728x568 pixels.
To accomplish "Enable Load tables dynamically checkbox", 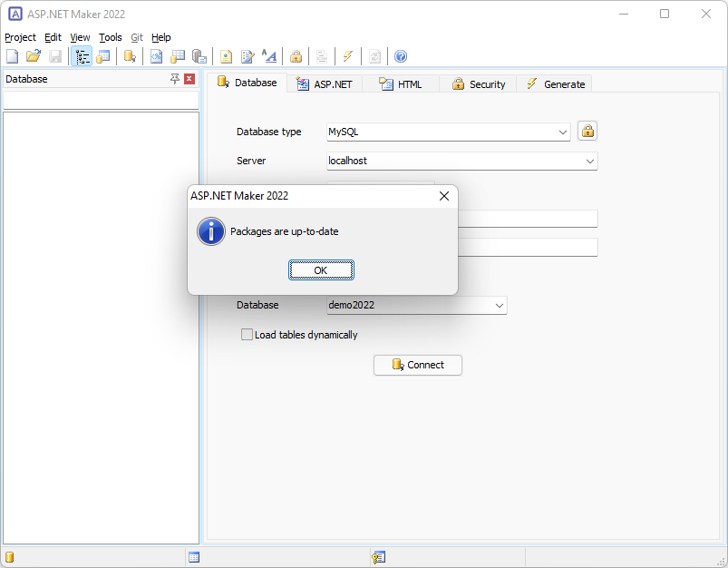I will [x=247, y=334].
